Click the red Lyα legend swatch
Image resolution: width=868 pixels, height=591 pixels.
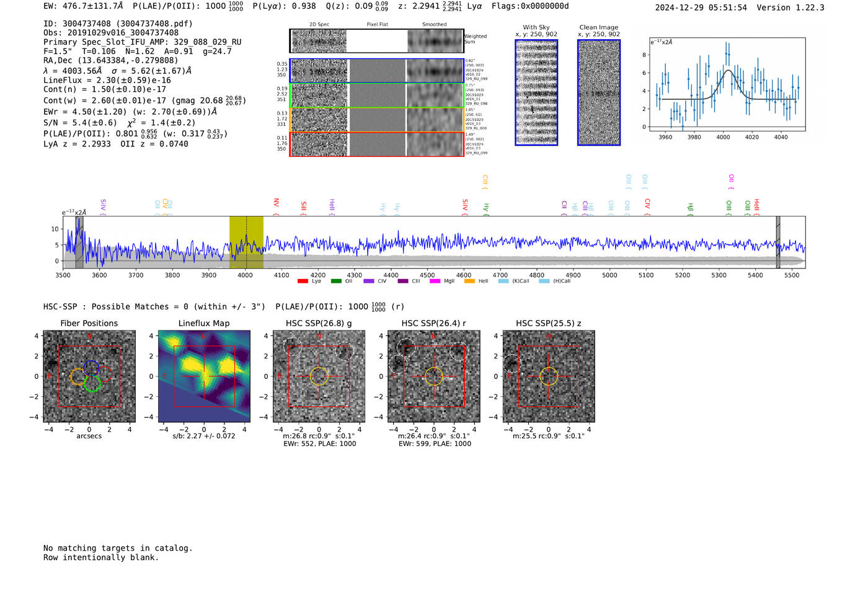point(303,282)
